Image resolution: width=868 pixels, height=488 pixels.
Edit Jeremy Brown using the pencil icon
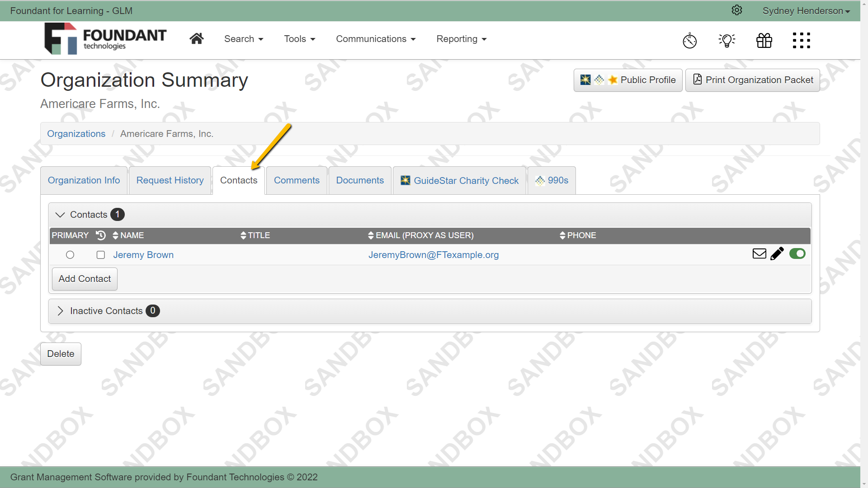click(777, 253)
